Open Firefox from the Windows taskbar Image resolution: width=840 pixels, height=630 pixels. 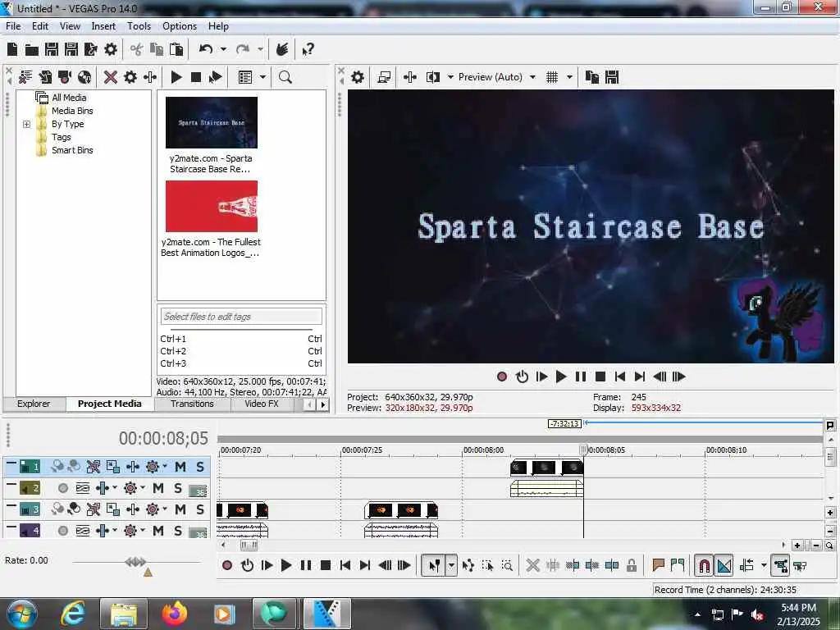click(x=174, y=614)
